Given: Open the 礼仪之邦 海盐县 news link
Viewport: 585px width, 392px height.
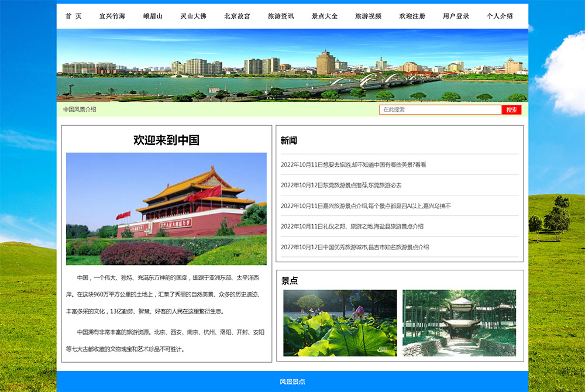Looking at the screenshot, I should click(x=352, y=226).
